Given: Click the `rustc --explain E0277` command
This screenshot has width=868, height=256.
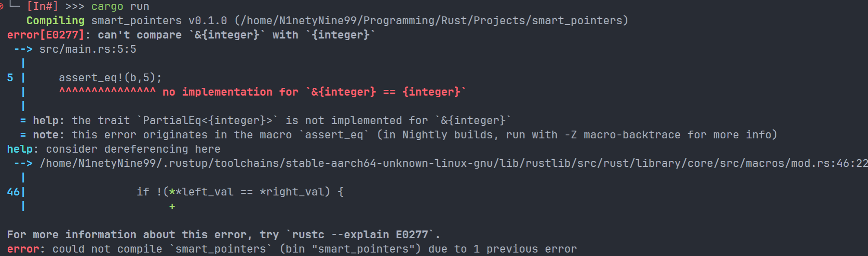Looking at the screenshot, I should [361, 234].
